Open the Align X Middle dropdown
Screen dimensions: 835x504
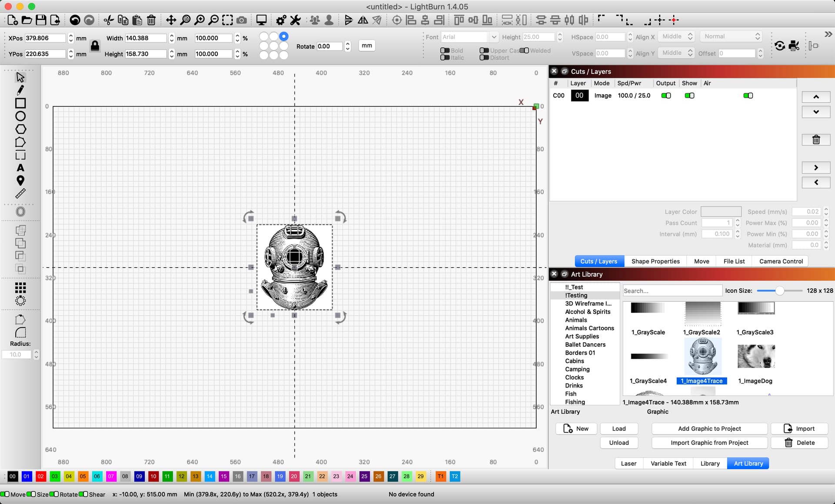point(677,36)
